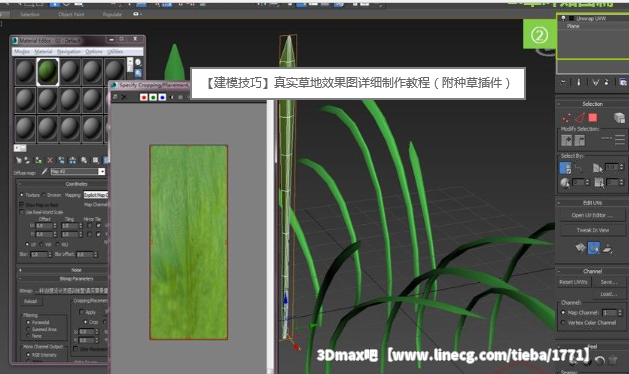Click the red X reset map icon

click(50, 160)
